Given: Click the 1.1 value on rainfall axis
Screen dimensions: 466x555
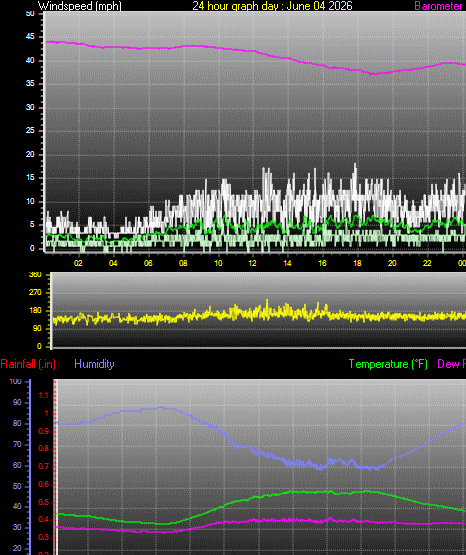Looking at the screenshot, I should tap(43, 395).
